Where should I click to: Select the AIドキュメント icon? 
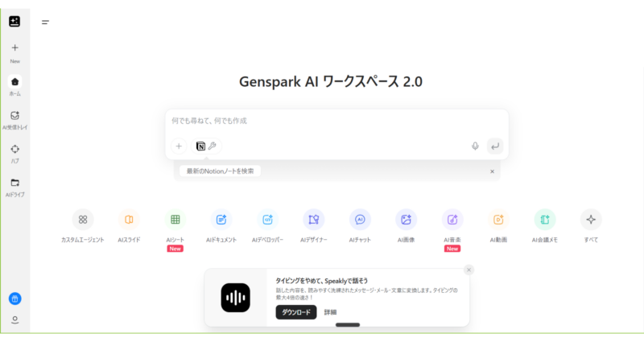(221, 220)
